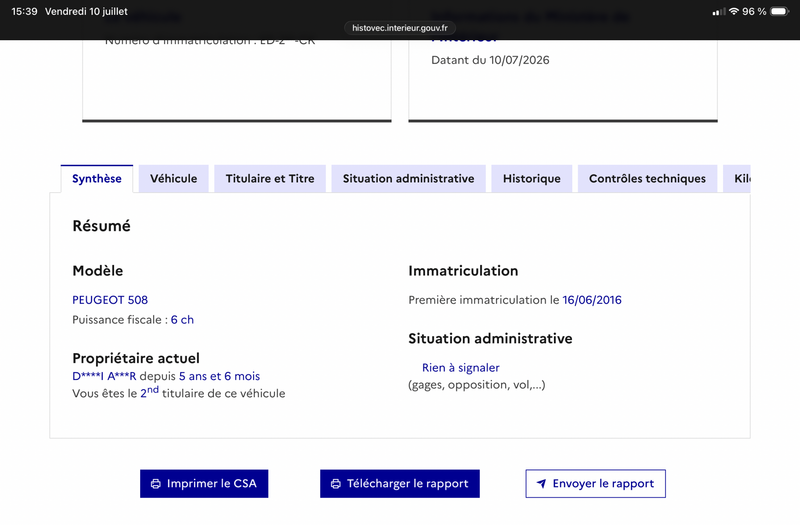Click the date 16/06/2016
Image resolution: width=800 pixels, height=525 pixels.
click(592, 300)
